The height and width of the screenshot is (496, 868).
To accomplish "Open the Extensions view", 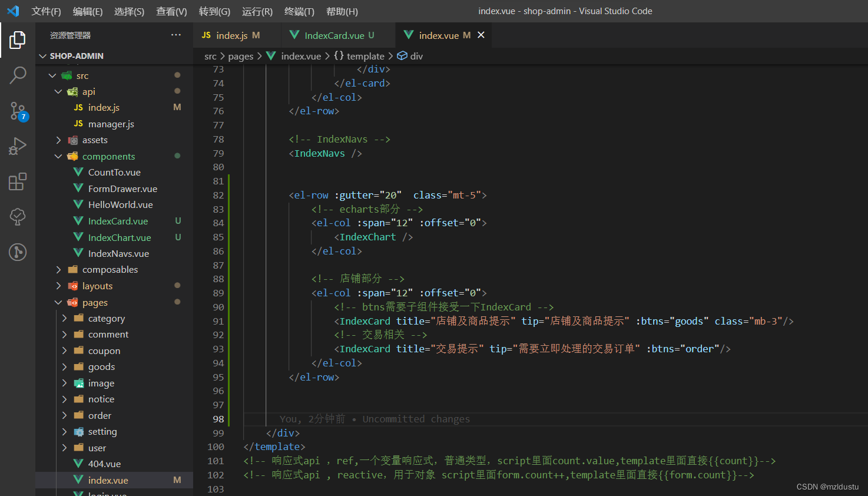I will 18,181.
